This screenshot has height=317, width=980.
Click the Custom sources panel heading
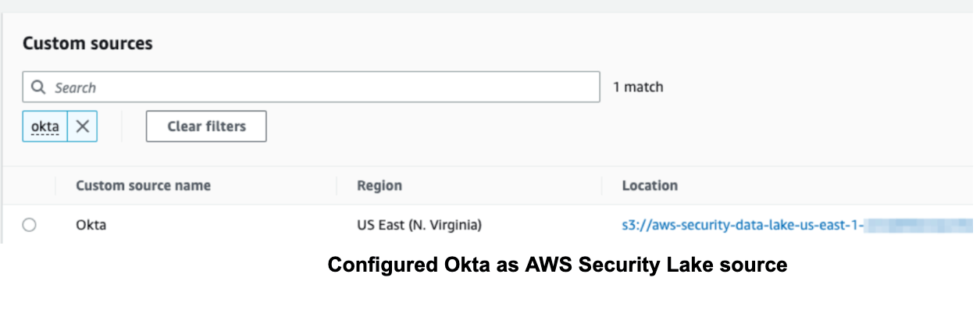(x=87, y=44)
